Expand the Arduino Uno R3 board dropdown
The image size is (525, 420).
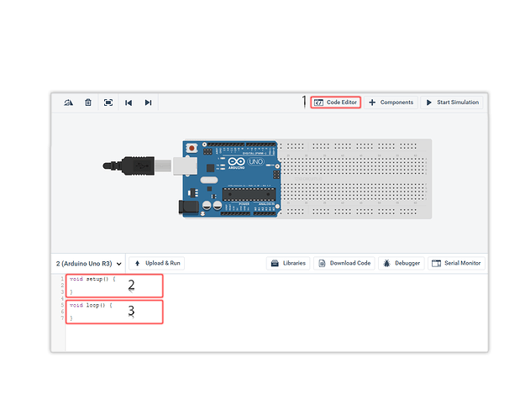point(88,263)
